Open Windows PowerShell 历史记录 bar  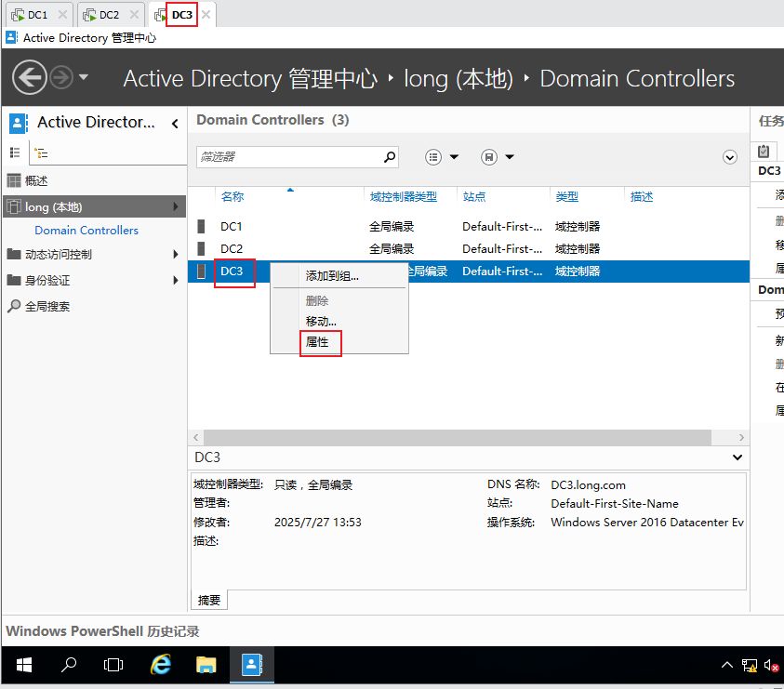tap(102, 631)
